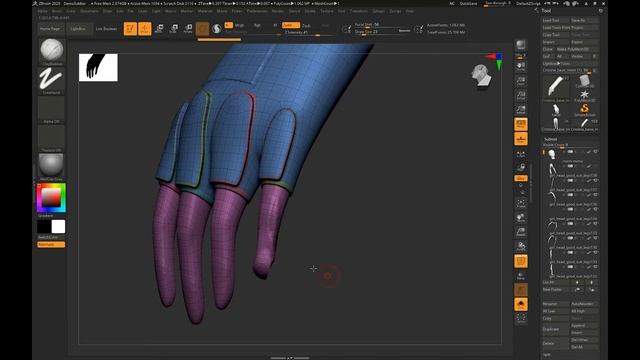Click the Zoom document icon in right shelf
This screenshot has width=640, height=360.
tap(521, 81)
